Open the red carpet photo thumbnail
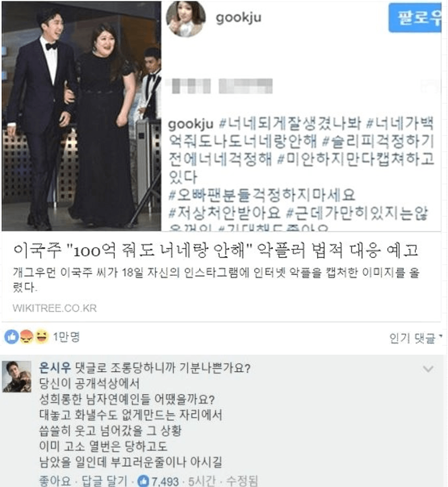Viewport: 448px width, 487px height. point(82,116)
